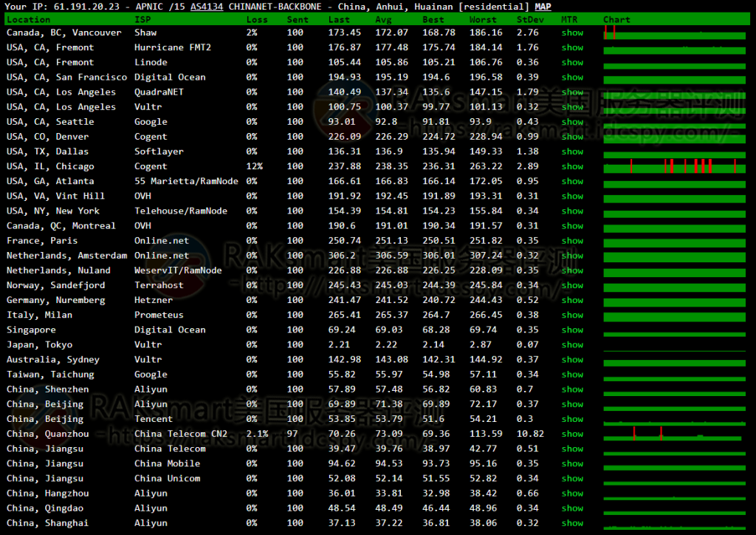Open the AS4134 network link
The image size is (756, 535).
(207, 7)
